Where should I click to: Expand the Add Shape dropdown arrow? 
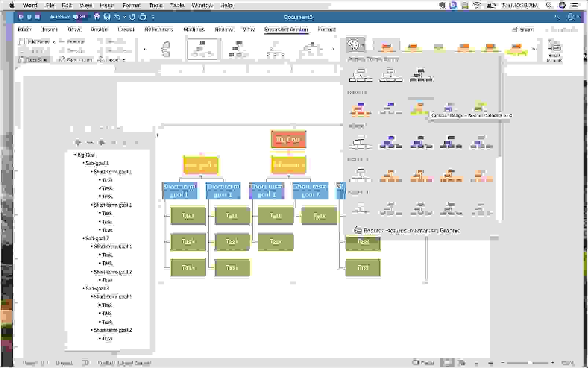54,42
